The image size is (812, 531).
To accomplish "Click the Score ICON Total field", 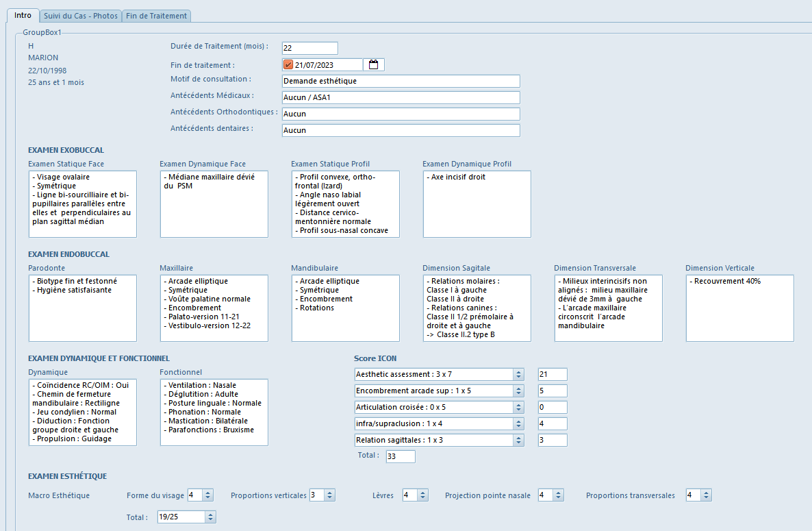I will 400,456.
